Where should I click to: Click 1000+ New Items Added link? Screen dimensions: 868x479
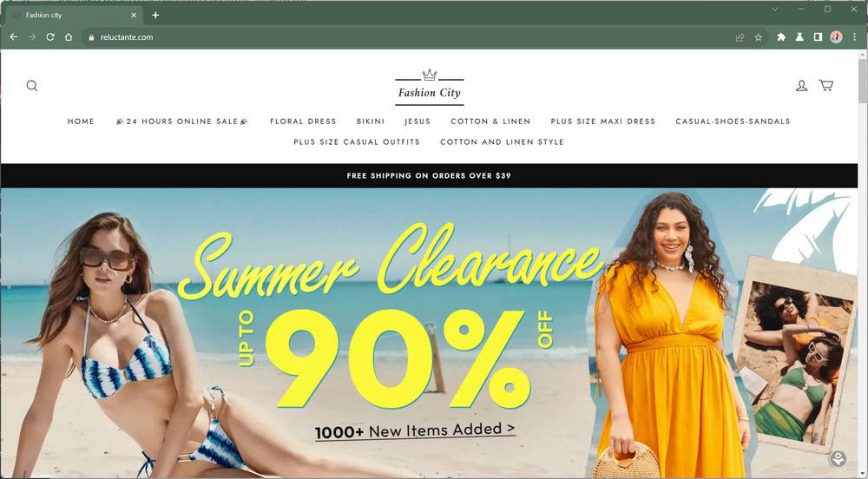coord(415,430)
